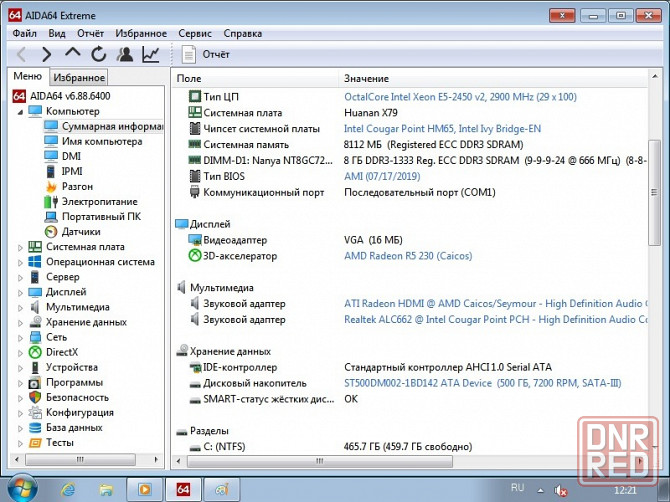
Task: Go forward with the right arrow toolbar button
Action: coord(47,55)
